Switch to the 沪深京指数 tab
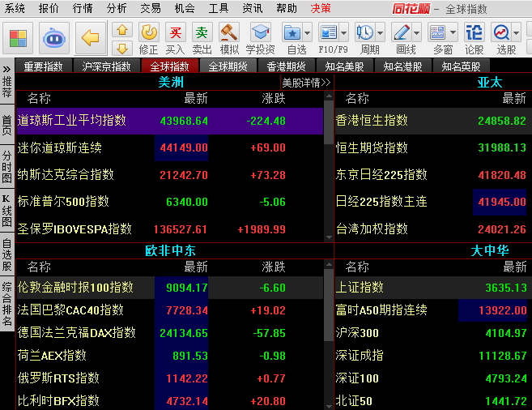The width and height of the screenshot is (532, 410). coord(107,66)
